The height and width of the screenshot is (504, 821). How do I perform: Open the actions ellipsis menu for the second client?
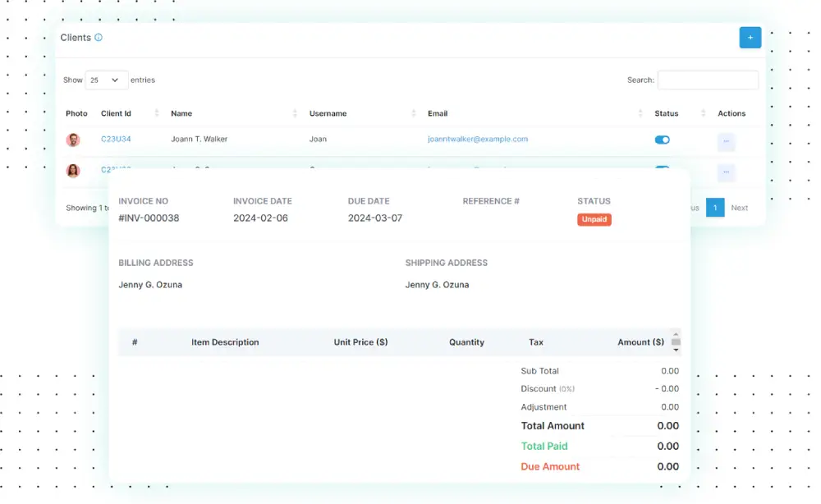[726, 173]
